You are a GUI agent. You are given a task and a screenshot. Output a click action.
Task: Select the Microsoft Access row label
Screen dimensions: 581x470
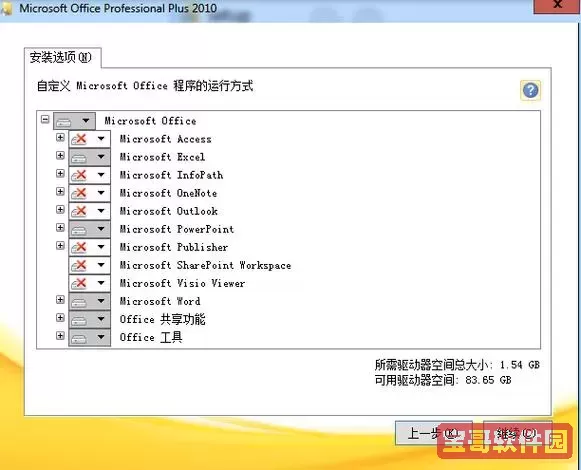[x=165, y=139]
